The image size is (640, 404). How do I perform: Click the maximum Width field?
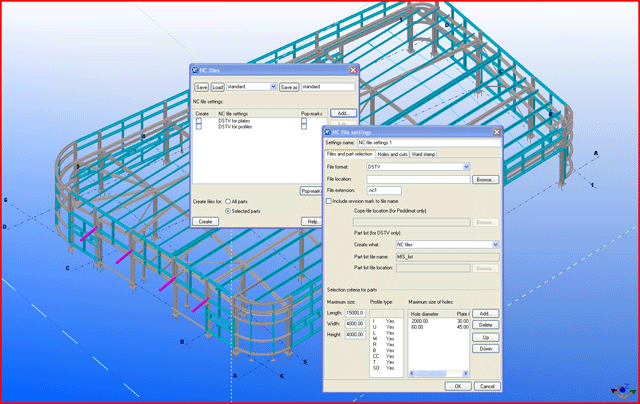pos(355,324)
